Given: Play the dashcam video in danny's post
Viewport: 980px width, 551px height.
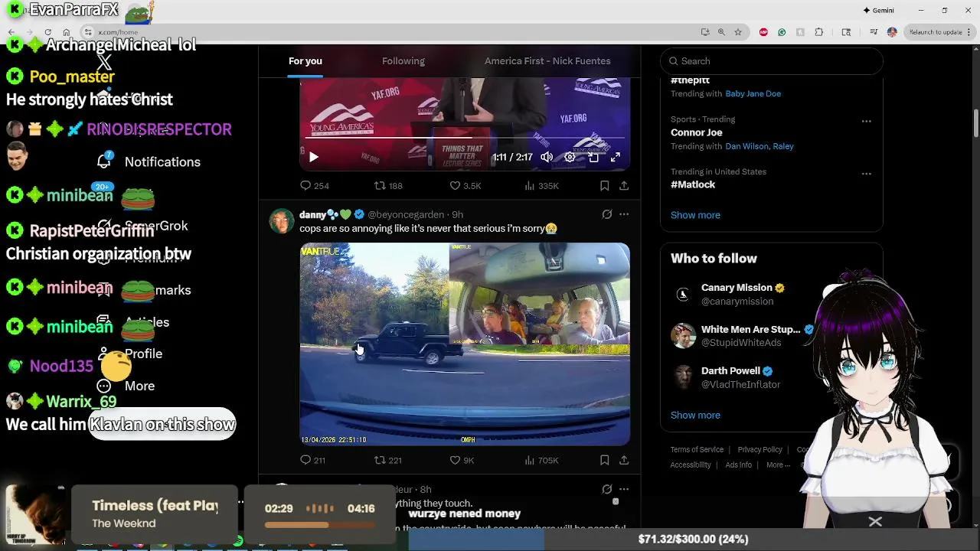Looking at the screenshot, I should tap(465, 344).
